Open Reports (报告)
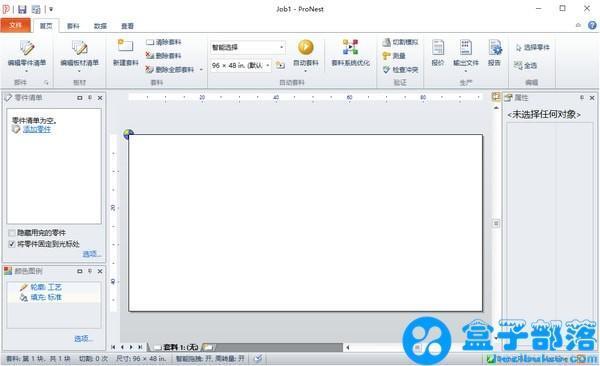This screenshot has width=600, height=366. pos(494,53)
